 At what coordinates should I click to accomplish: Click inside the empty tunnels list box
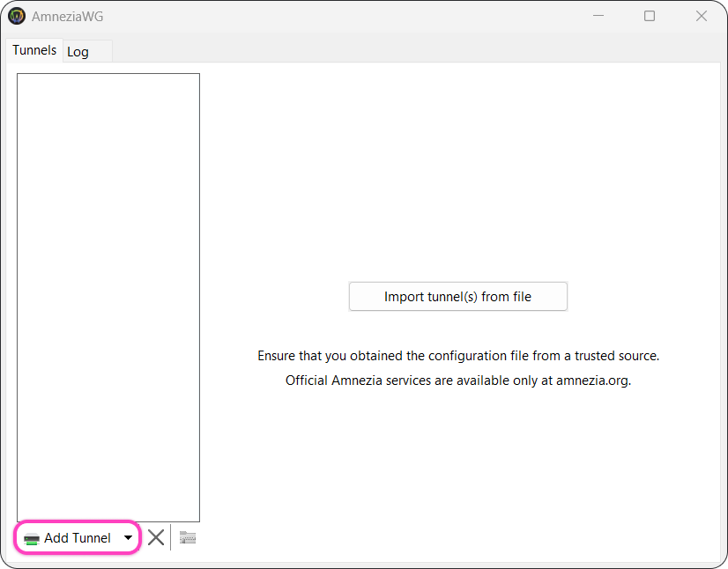point(108,297)
